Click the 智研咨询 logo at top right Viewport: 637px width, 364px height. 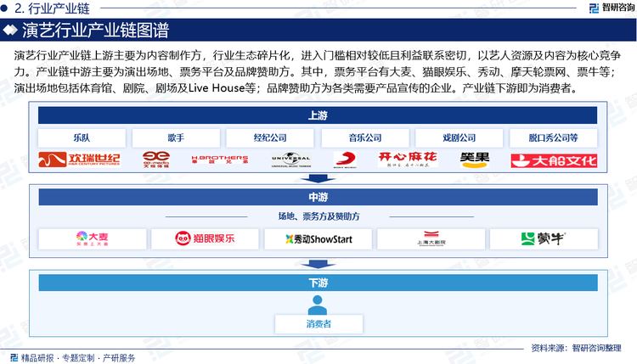pyautogui.click(x=612, y=8)
